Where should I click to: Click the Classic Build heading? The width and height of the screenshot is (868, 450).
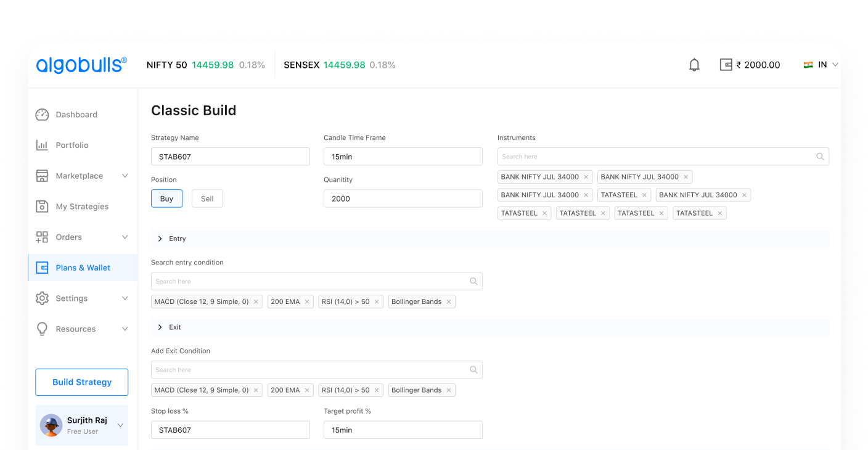(194, 110)
